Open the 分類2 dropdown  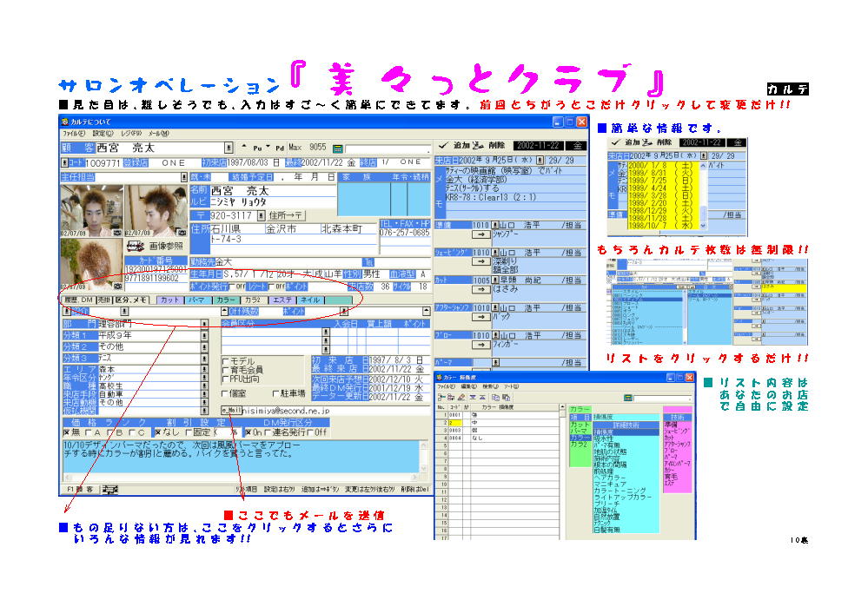[204, 347]
